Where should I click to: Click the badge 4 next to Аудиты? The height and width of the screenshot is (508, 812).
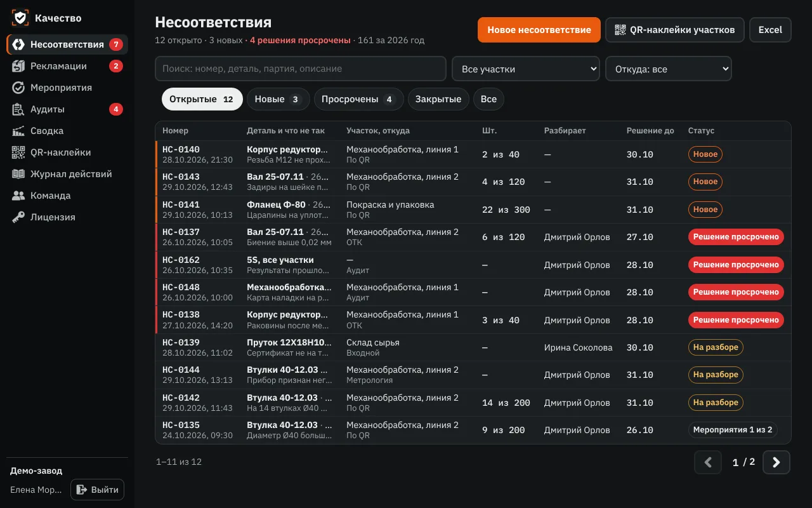pyautogui.click(x=115, y=109)
